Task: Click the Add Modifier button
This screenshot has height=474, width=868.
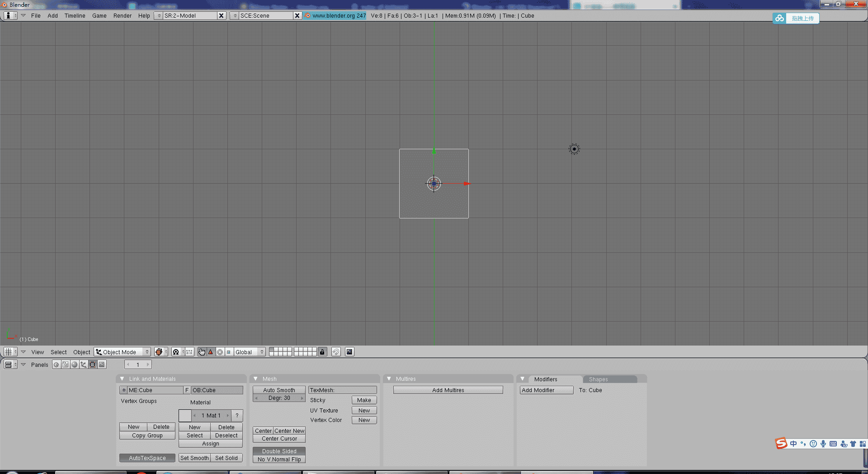Action: coord(546,390)
